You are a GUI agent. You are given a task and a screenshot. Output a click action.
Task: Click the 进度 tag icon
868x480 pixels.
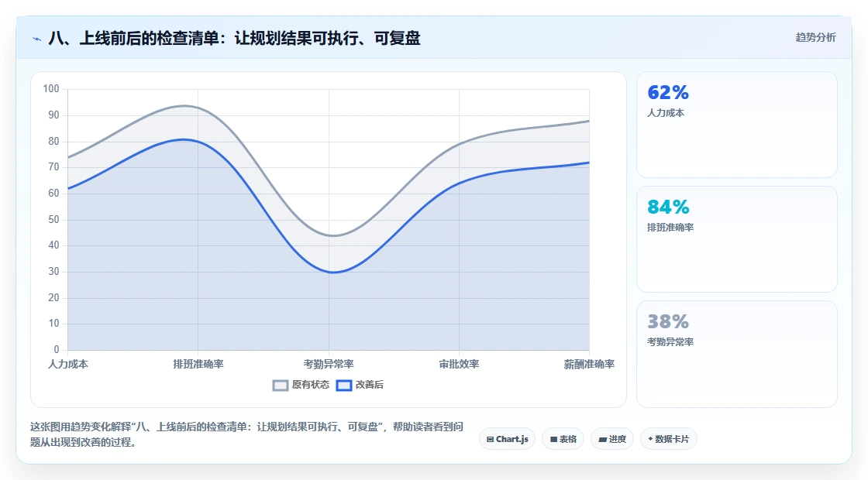[x=603, y=440]
